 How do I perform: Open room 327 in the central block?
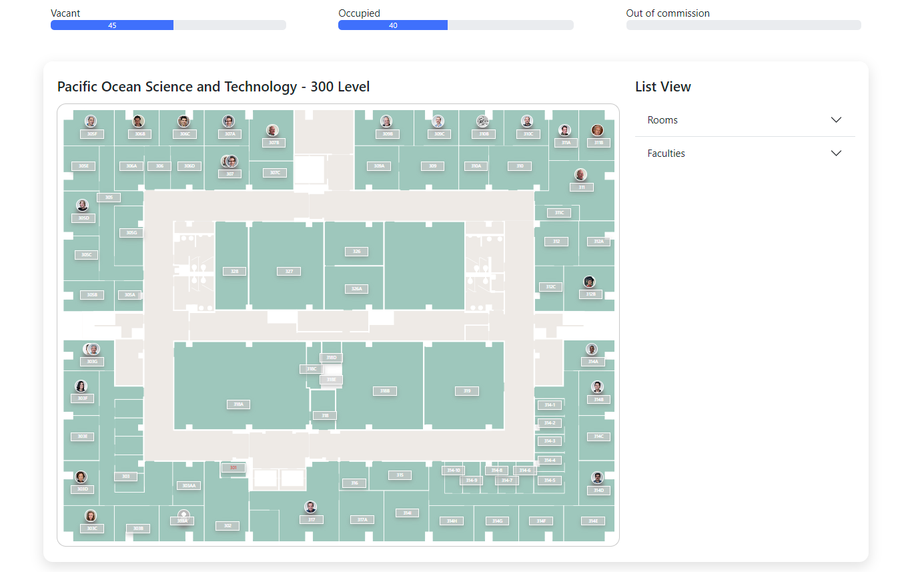click(x=288, y=271)
